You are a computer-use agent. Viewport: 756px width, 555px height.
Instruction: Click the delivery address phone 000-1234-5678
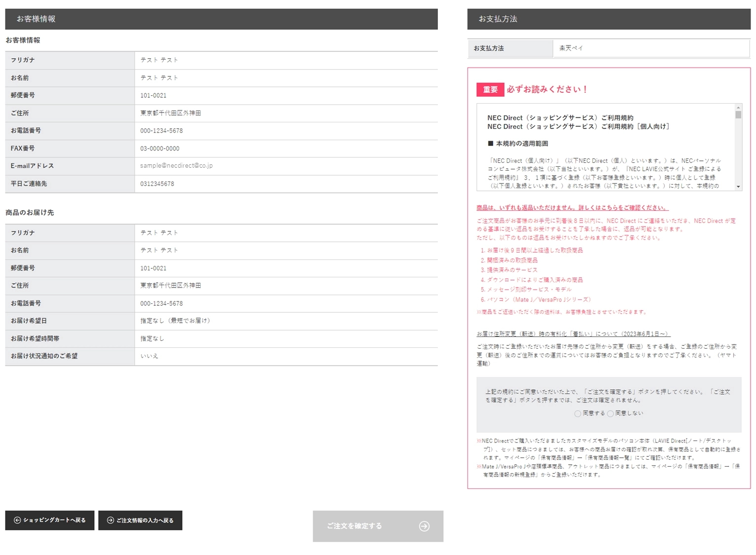(x=161, y=303)
